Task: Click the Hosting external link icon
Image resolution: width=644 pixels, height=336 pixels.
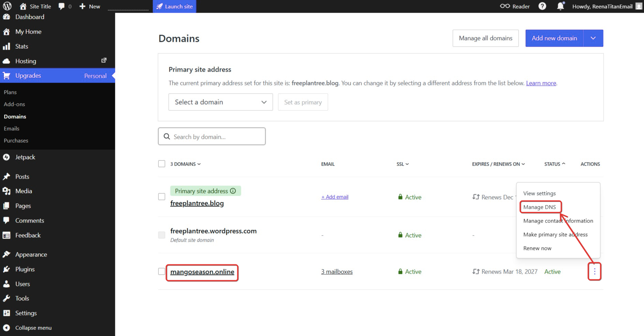Action: [104, 60]
